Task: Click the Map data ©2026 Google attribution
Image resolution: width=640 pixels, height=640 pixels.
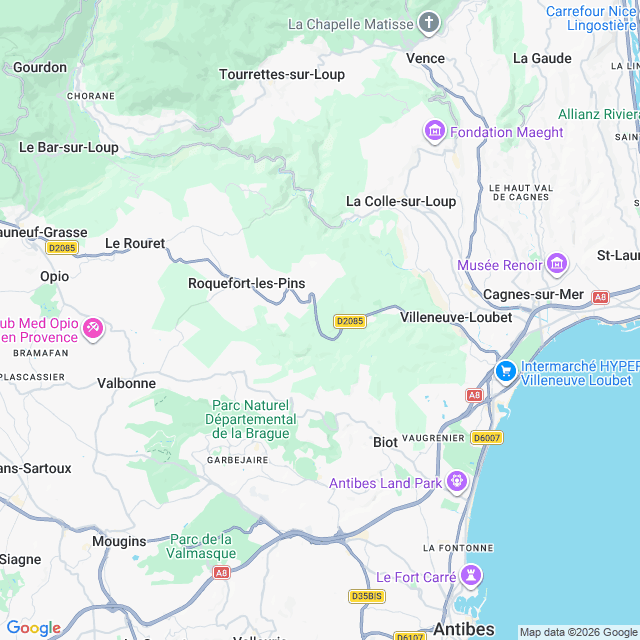Action: click(x=579, y=632)
